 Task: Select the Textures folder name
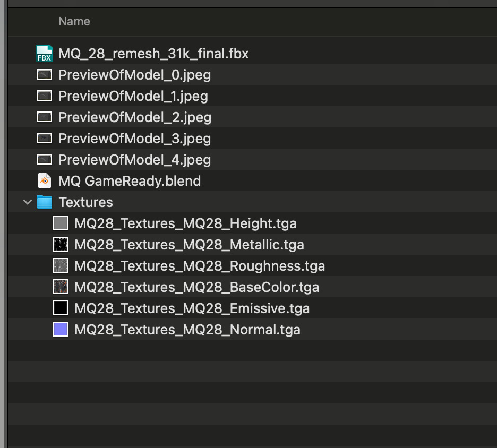(85, 202)
